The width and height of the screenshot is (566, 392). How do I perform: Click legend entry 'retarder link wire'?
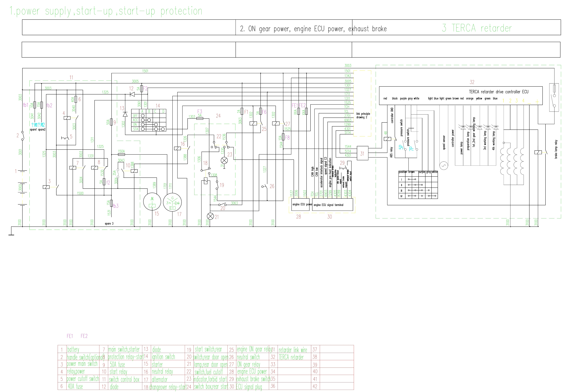293,350
